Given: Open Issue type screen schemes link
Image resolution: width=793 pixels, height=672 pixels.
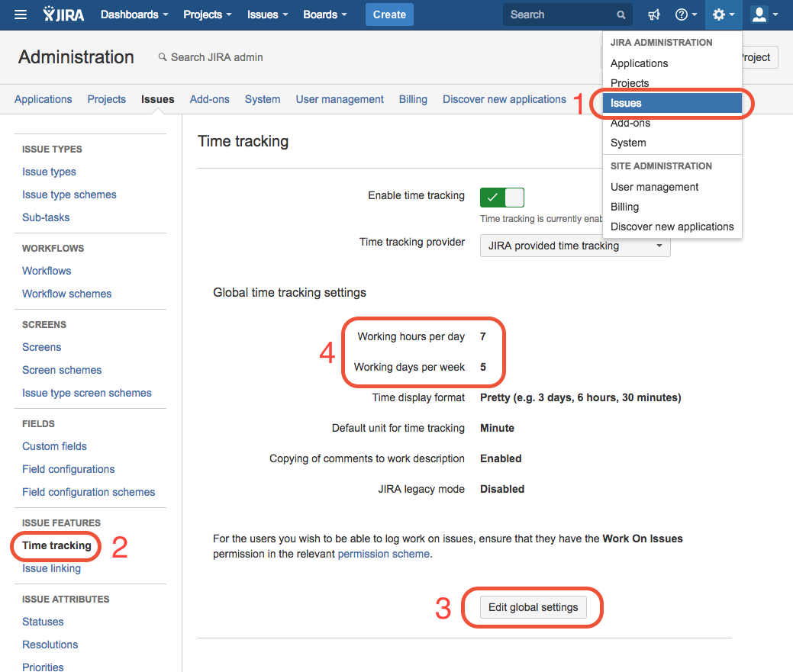Looking at the screenshot, I should (x=86, y=393).
